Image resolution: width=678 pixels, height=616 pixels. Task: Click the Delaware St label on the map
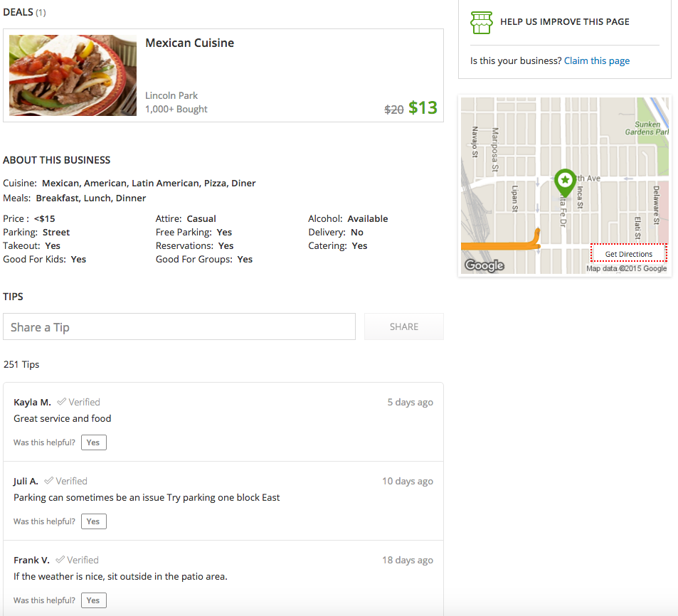pyautogui.click(x=656, y=205)
